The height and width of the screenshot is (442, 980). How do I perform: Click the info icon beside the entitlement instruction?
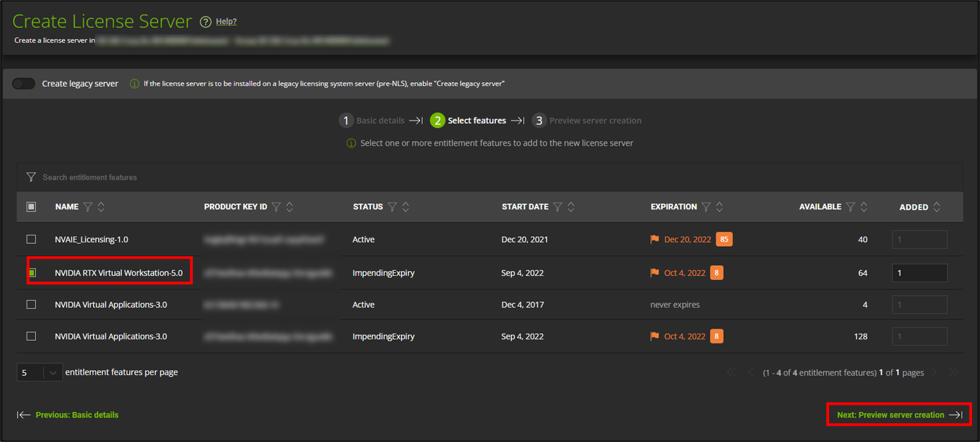tap(351, 143)
